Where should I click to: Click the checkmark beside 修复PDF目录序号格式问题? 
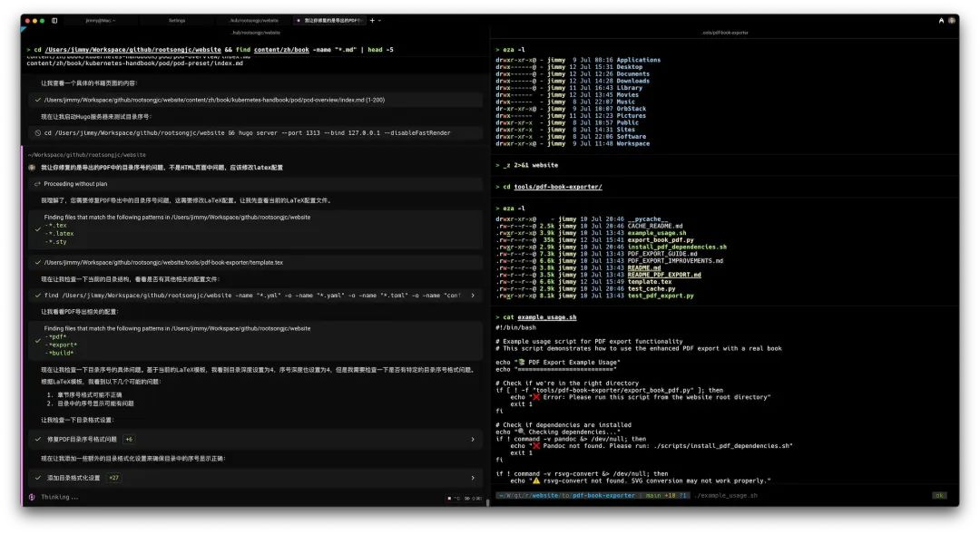coord(38,440)
